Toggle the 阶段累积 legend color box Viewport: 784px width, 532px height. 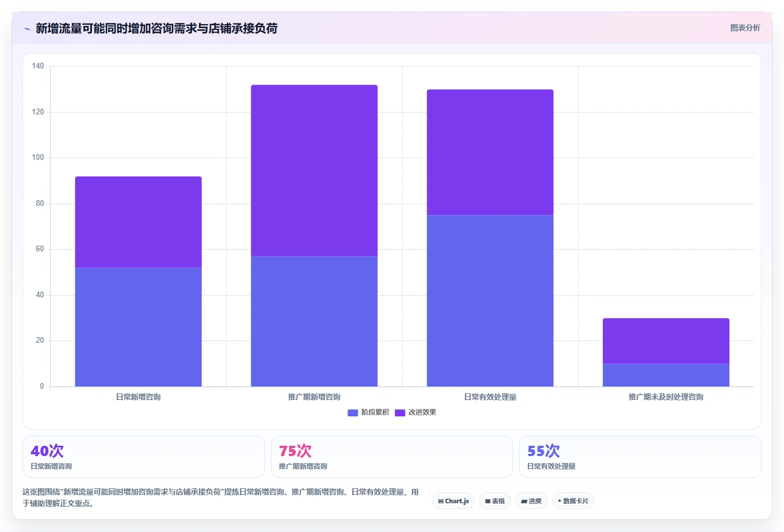(x=353, y=413)
